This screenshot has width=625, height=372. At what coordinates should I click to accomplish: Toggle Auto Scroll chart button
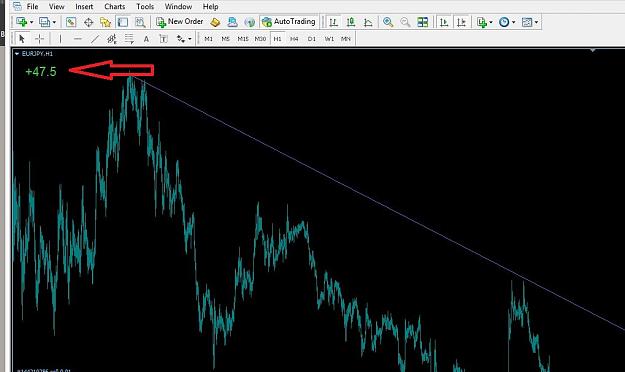pyautogui.click(x=444, y=22)
